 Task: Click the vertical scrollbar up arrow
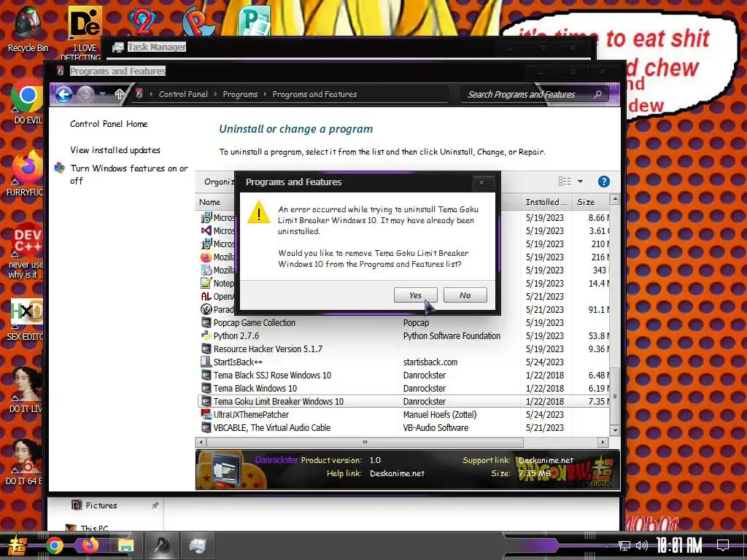(x=614, y=199)
